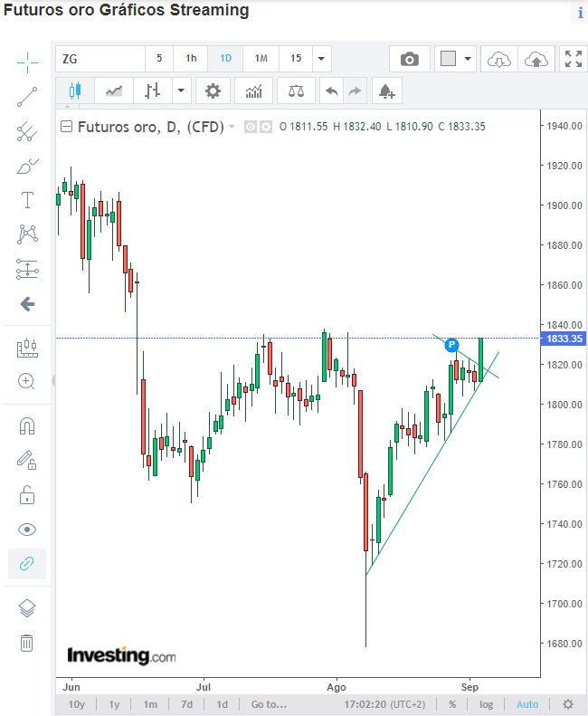Screen dimensions: 588x716
Task: Click the 10y range button
Action: pos(77,704)
